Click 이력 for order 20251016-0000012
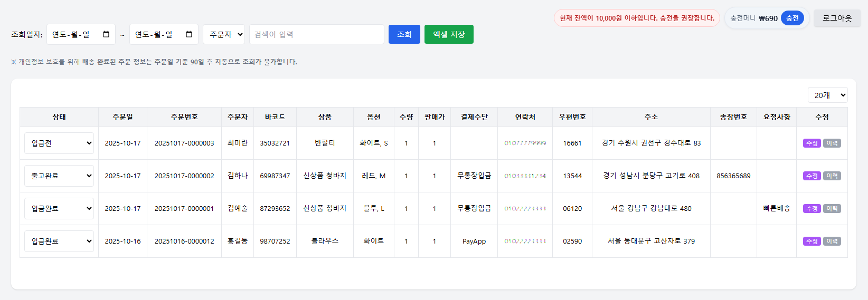 tap(832, 241)
